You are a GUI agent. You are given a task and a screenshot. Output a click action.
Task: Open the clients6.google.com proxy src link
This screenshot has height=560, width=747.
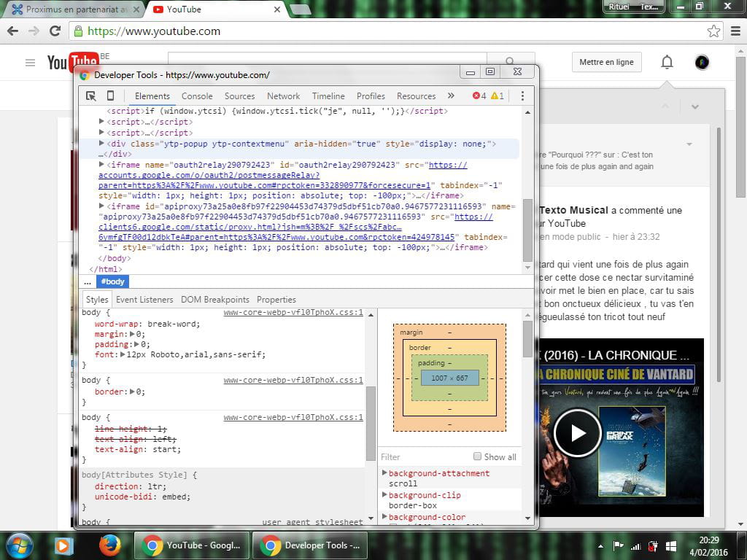point(295,227)
